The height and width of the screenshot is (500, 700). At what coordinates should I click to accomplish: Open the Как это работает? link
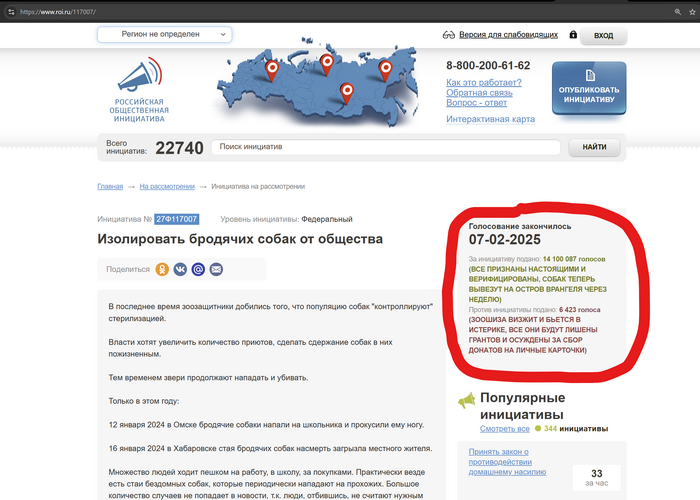click(484, 82)
